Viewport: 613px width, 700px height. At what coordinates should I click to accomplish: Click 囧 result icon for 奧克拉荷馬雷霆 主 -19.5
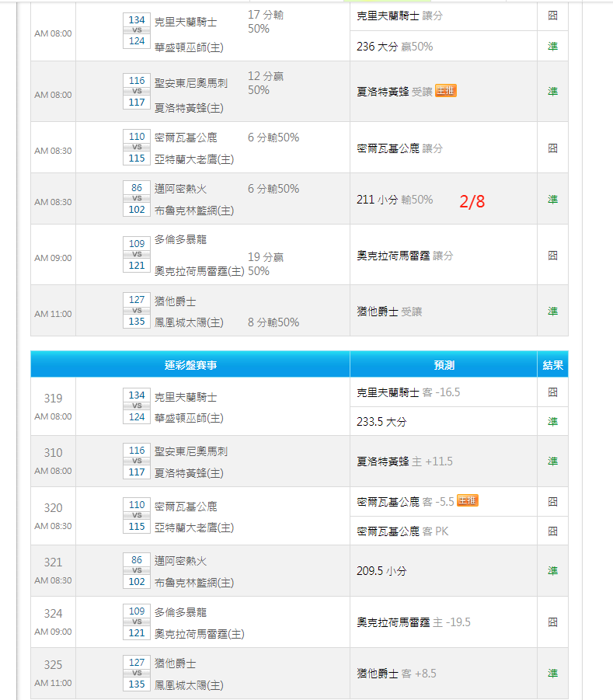click(x=552, y=622)
